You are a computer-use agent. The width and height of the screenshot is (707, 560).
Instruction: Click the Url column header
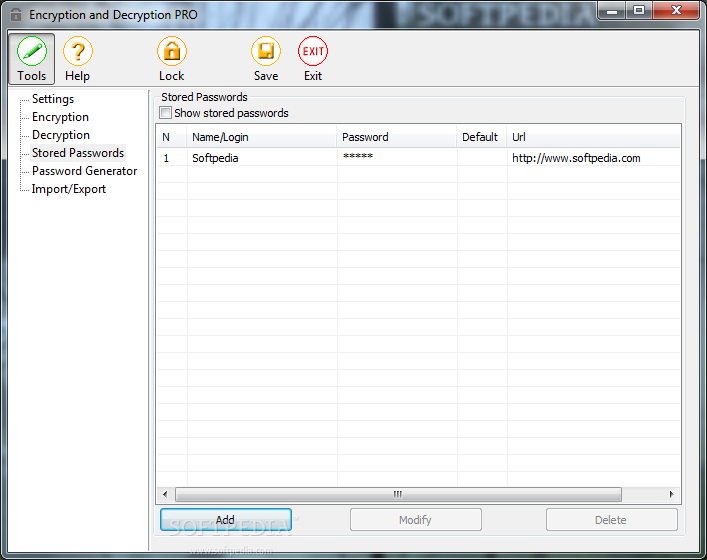click(593, 137)
